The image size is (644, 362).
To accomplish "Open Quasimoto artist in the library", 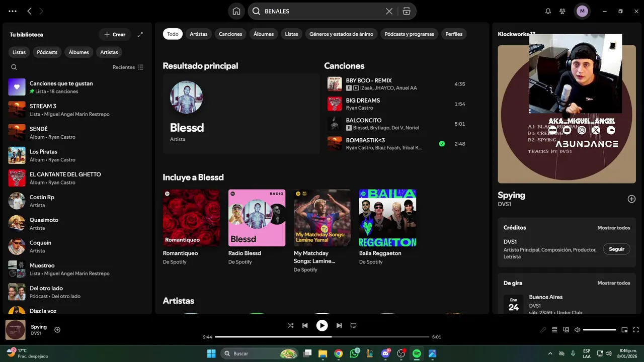I will click(77, 224).
